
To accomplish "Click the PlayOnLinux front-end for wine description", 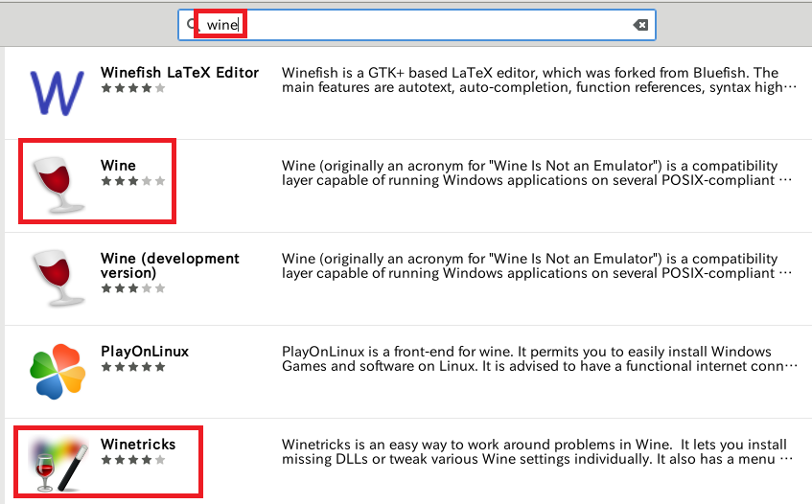I will coord(539,358).
